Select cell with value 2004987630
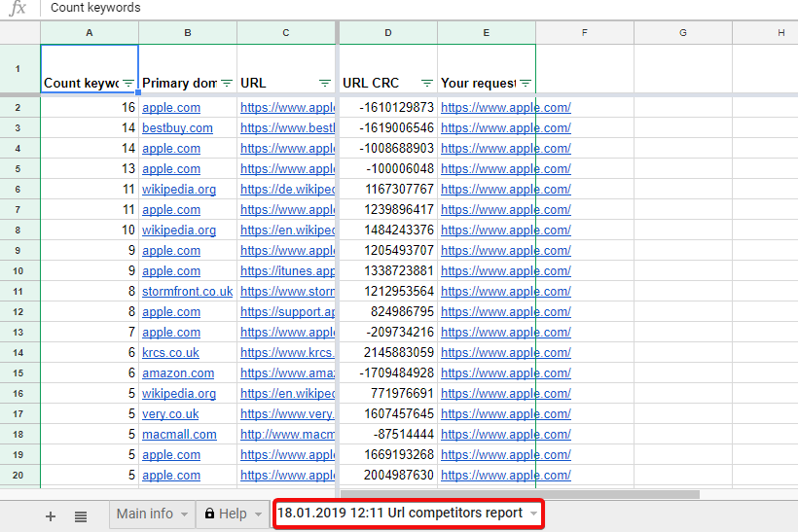Viewport: 798px width, 532px height. coord(388,475)
